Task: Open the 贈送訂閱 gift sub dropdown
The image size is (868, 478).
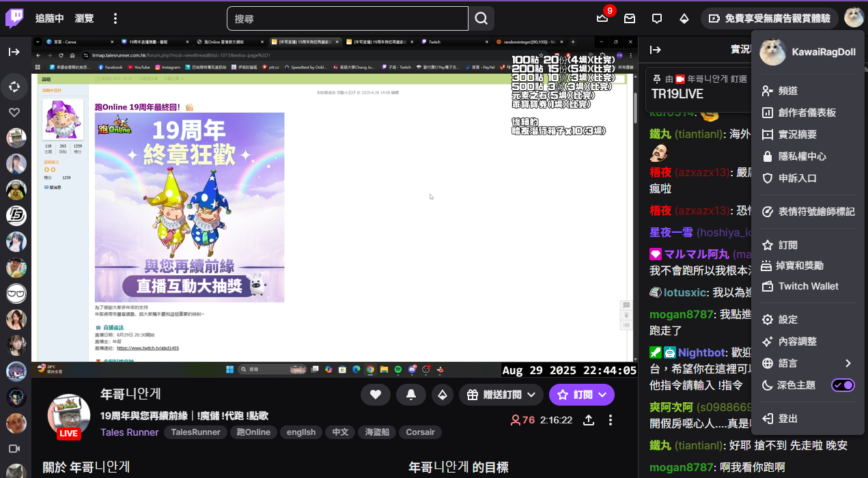Action: (x=501, y=395)
